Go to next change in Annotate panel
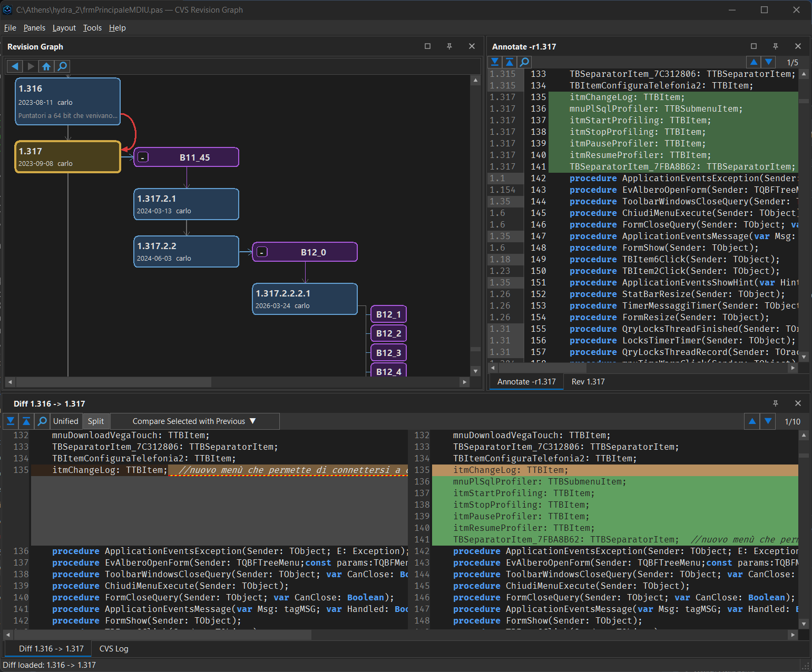Viewport: 812px width, 672px height. pos(769,62)
